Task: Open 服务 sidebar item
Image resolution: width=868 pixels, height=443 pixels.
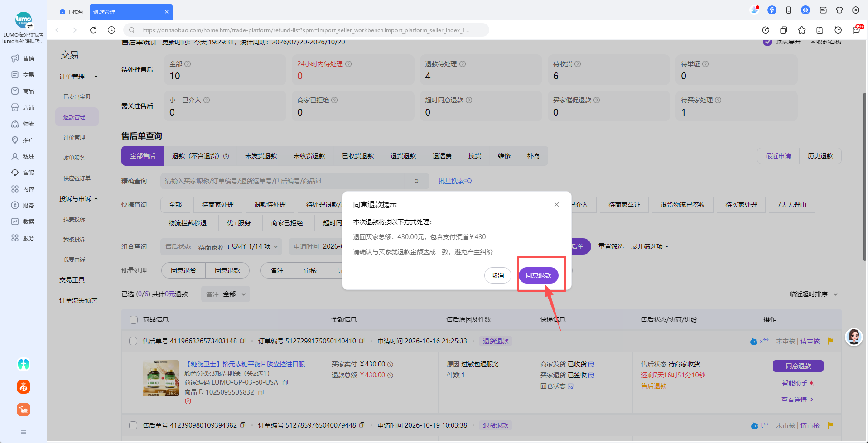Action: tap(23, 238)
